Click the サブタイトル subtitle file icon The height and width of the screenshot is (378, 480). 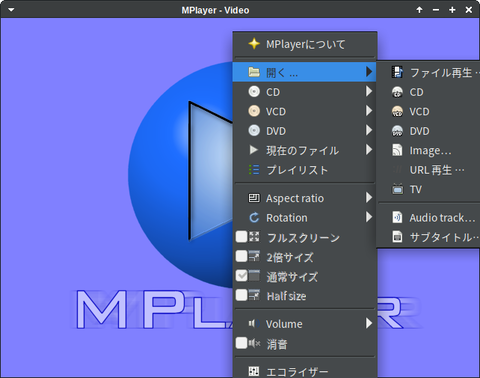397,237
